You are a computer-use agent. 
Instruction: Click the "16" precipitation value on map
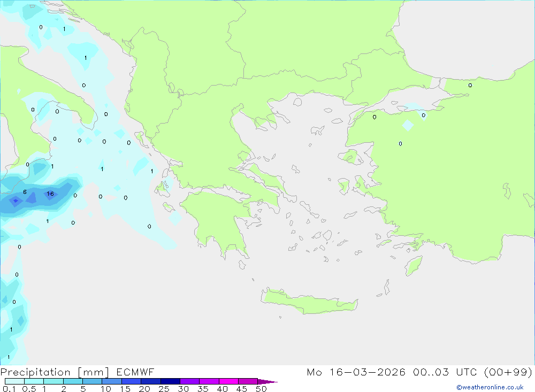coord(50,194)
